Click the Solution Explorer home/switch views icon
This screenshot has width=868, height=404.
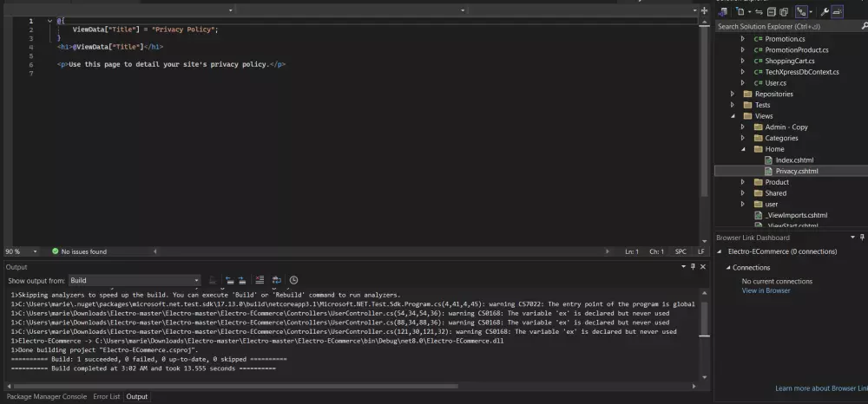pyautogui.click(x=722, y=11)
